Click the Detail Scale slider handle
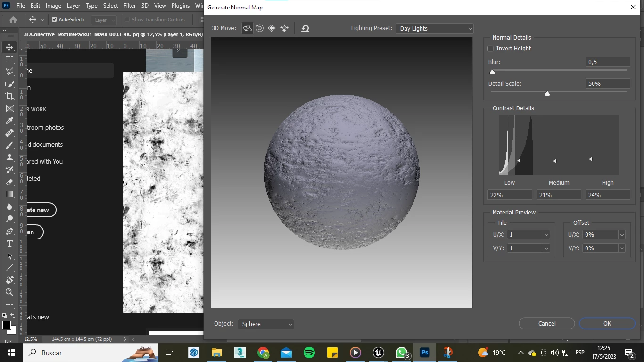The image size is (644, 362). [x=547, y=93]
